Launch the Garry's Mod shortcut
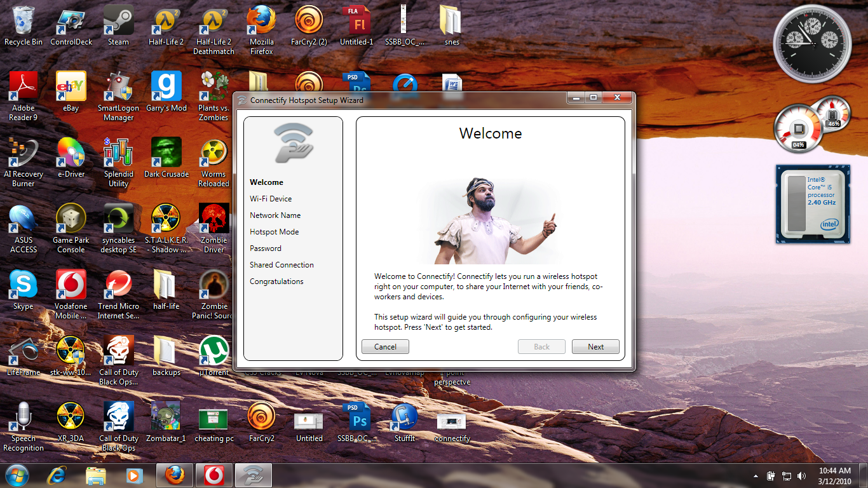The width and height of the screenshot is (868, 488). point(166,92)
